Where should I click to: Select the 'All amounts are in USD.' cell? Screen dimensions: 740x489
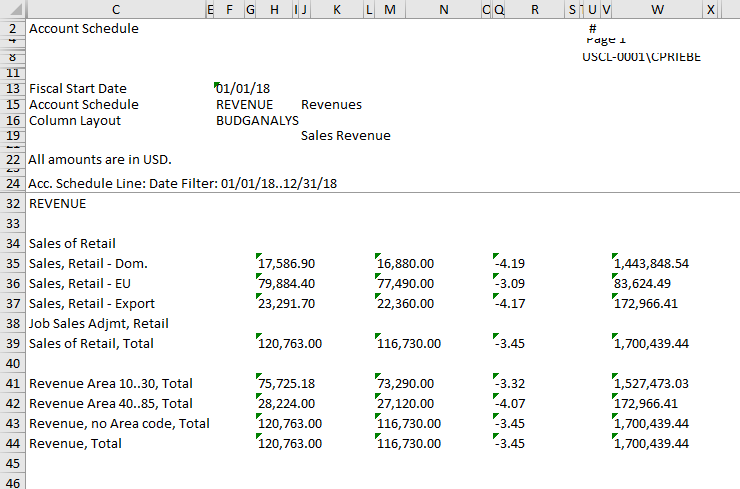coord(100,159)
